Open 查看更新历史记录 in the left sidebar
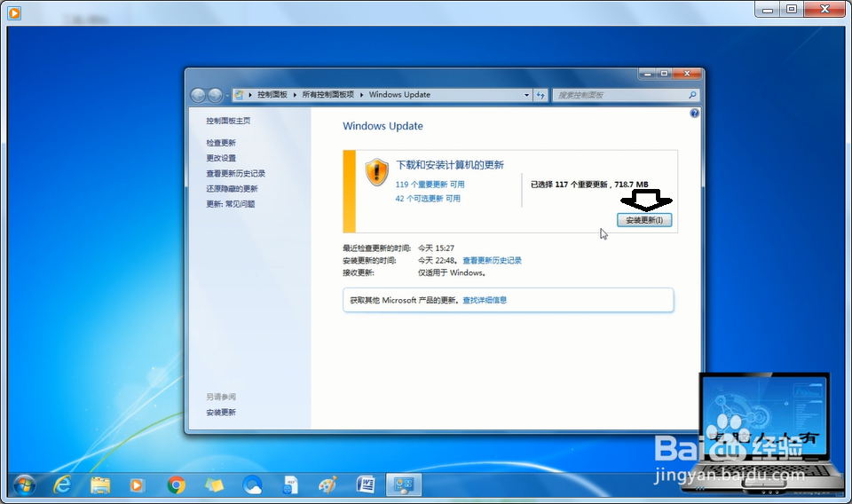 click(x=236, y=173)
